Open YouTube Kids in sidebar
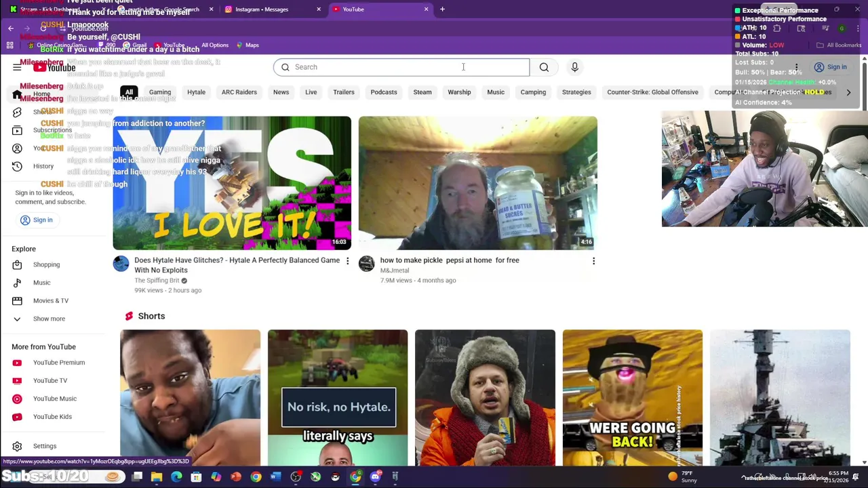Viewport: 868px width, 488px height. pos(52,417)
